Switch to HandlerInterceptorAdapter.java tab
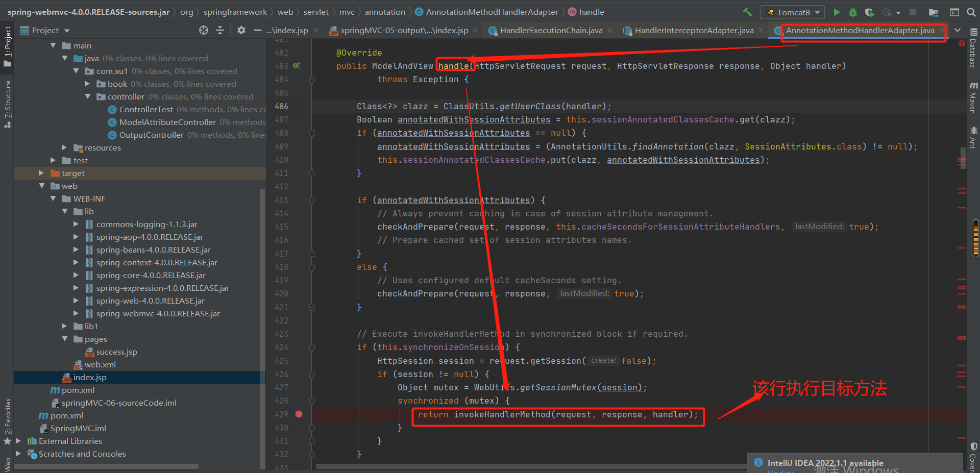This screenshot has width=980, height=473. click(x=694, y=30)
